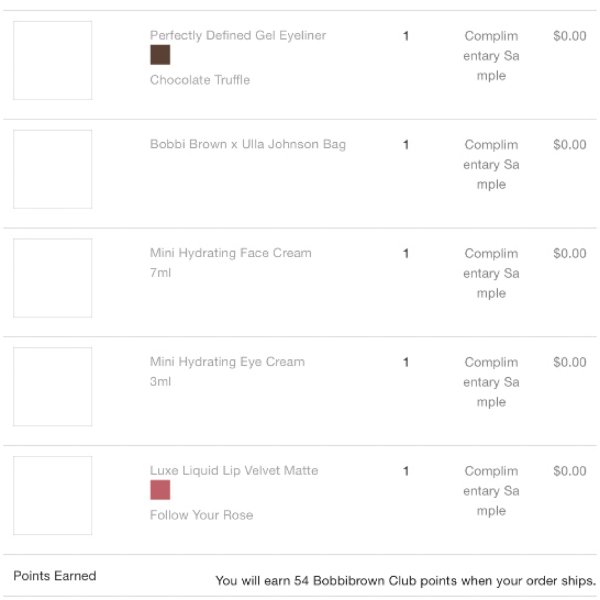Open the Perfectly Defined Gel Eyeliner thumbnail
This screenshot has width=600, height=600.
coord(52,60)
